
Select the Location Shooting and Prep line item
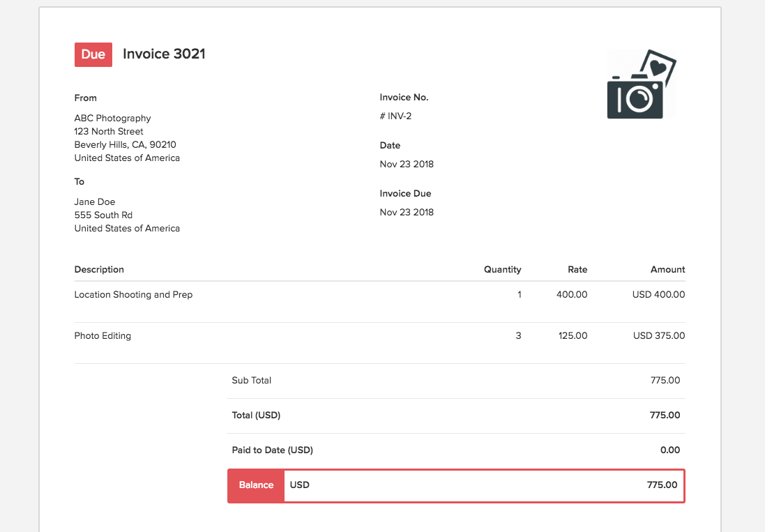pos(133,294)
